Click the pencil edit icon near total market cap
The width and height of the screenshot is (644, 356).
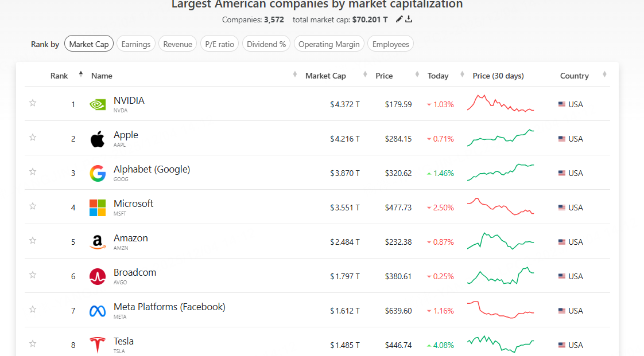coord(399,19)
